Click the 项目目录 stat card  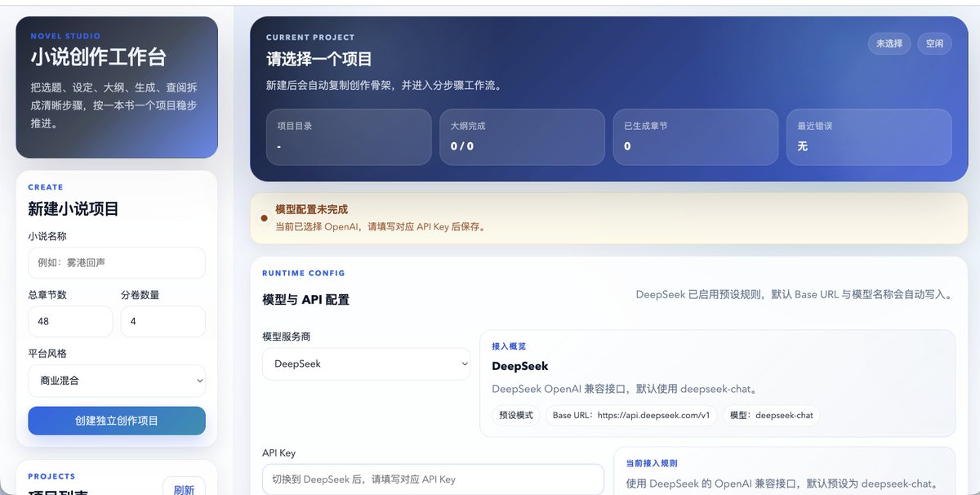tap(349, 137)
